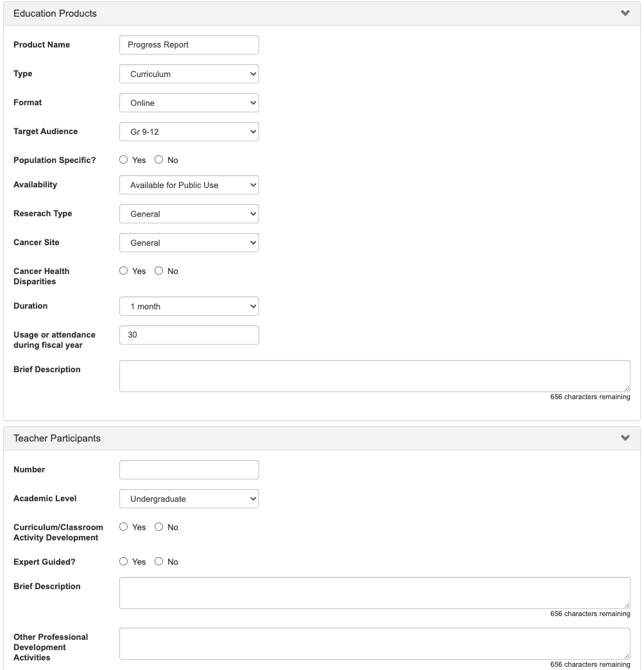Image resolution: width=644 pixels, height=670 pixels.
Task: Open the Type dropdown showing Curriculum
Action: click(189, 74)
